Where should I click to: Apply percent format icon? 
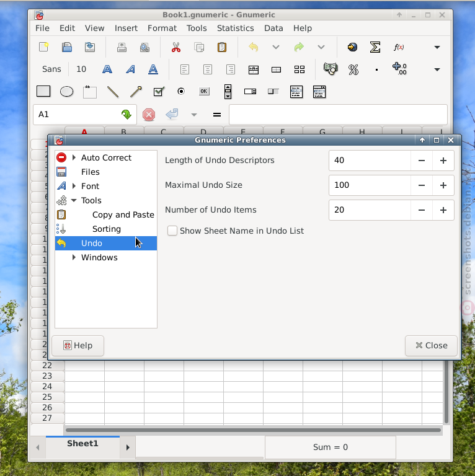click(353, 70)
